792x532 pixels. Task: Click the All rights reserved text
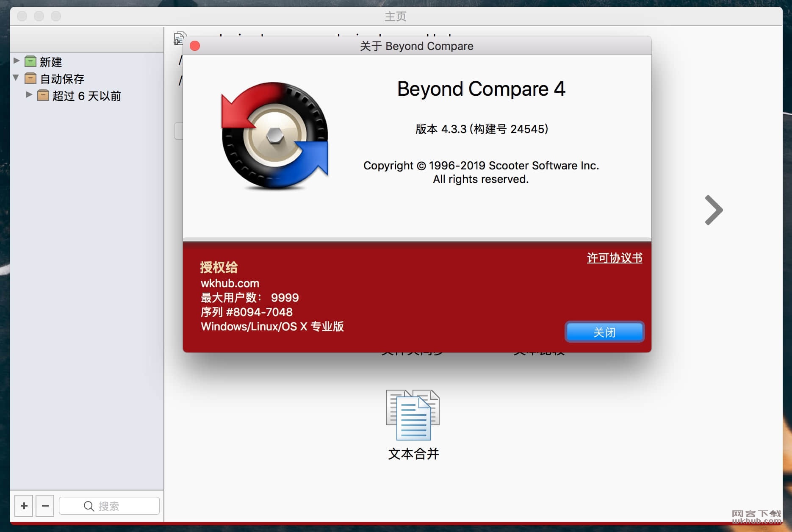point(481,179)
